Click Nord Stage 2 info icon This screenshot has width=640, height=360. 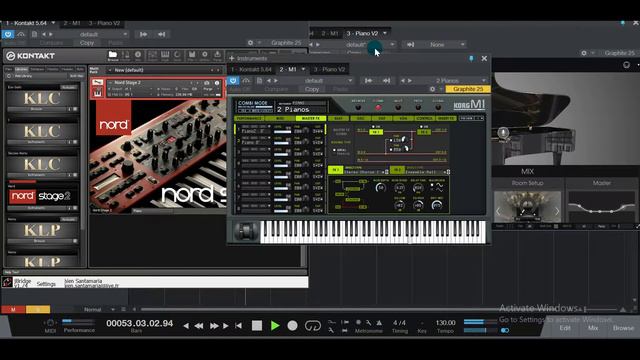click(x=217, y=83)
